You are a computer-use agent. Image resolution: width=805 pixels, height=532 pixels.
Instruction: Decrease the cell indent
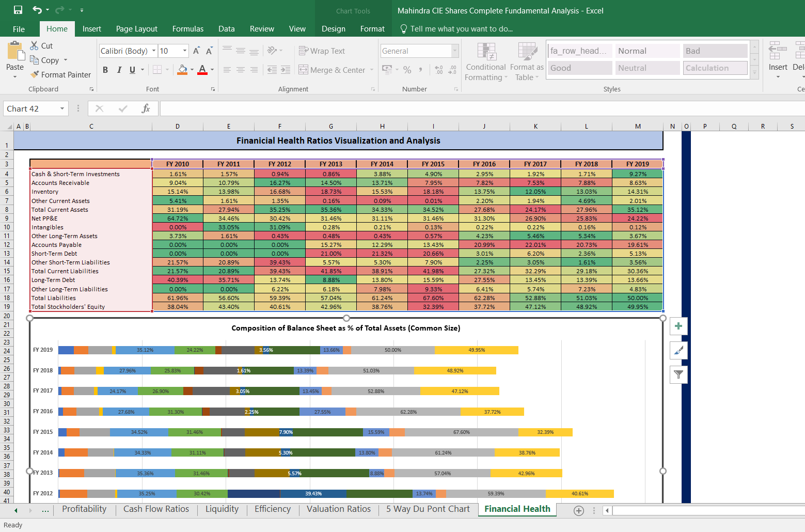272,70
